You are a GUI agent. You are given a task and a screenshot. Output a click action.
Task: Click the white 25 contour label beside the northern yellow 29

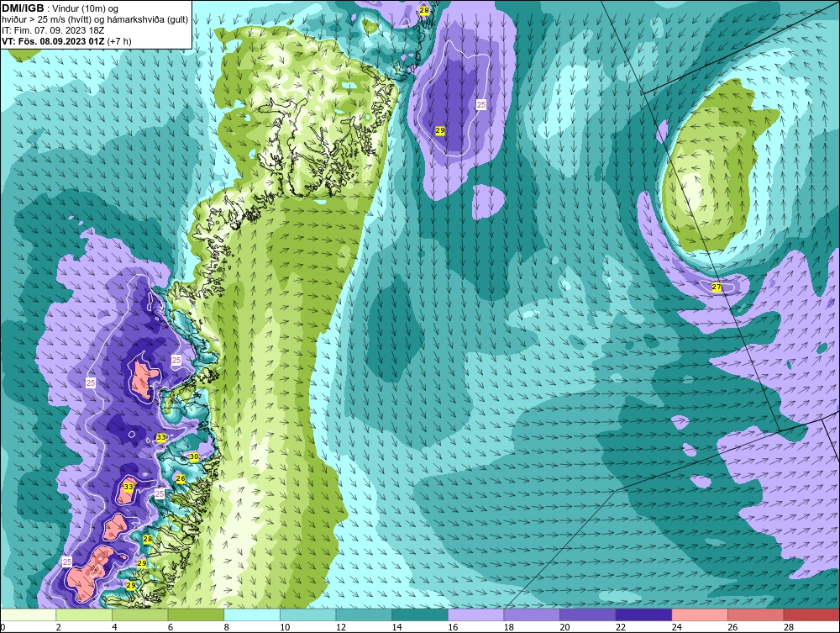(x=481, y=104)
